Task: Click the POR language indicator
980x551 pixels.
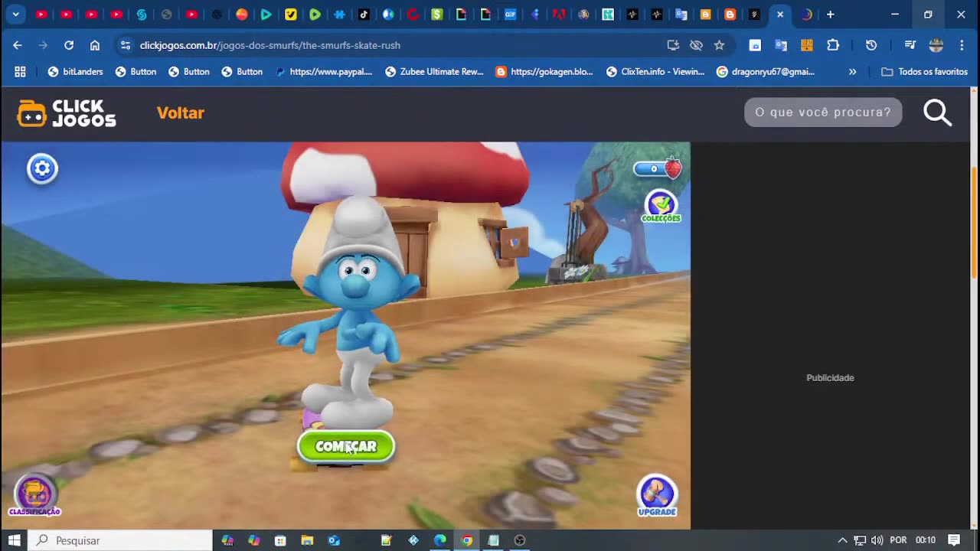Action: (898, 540)
